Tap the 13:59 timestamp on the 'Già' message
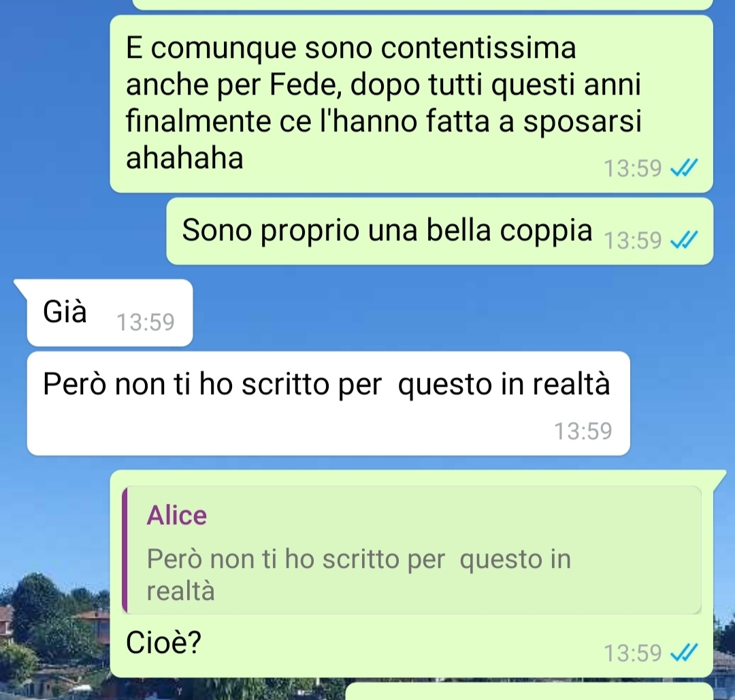 (x=146, y=322)
